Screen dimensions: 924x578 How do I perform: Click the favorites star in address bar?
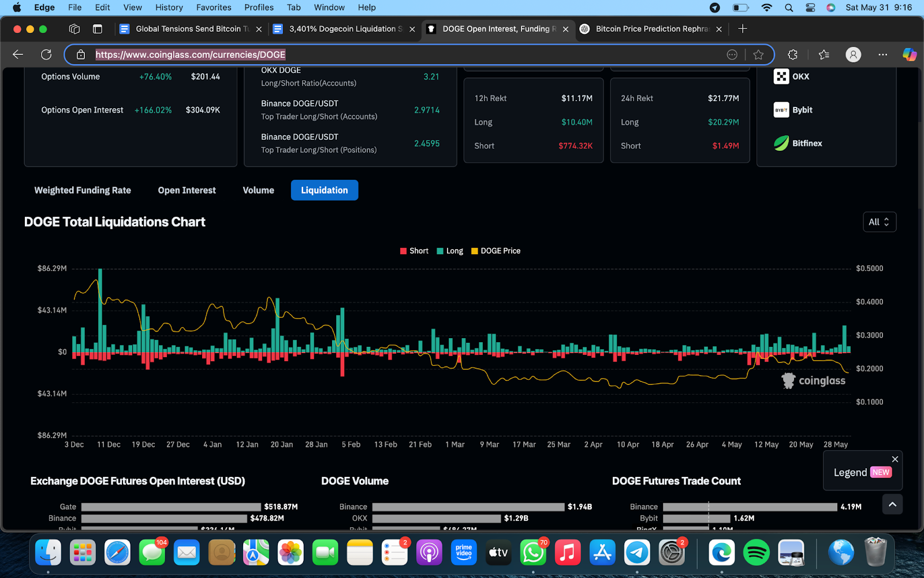[758, 54]
